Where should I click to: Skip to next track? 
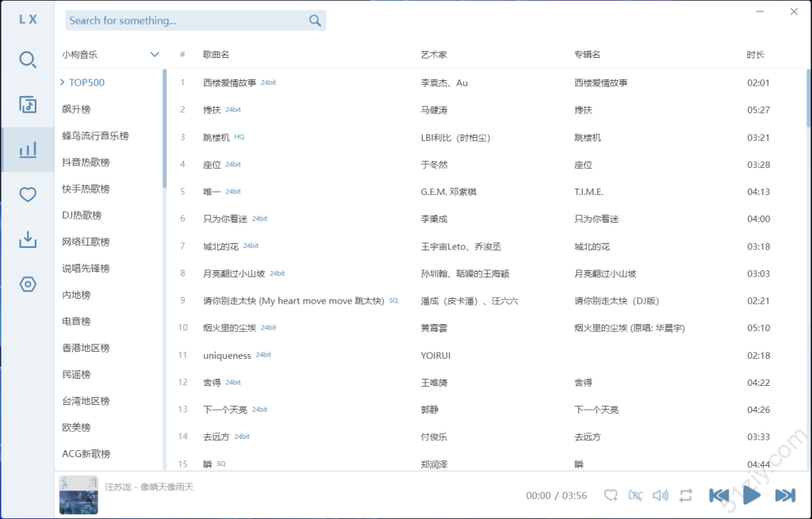785,495
